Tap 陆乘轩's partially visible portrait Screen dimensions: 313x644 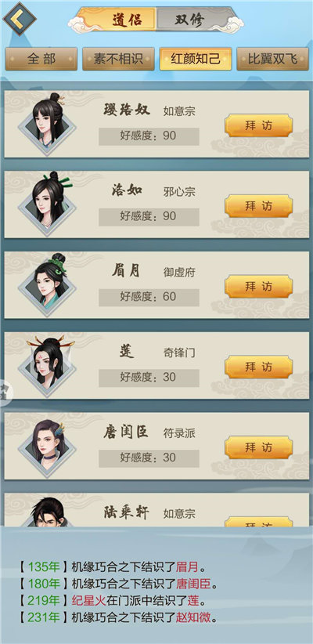(x=47, y=512)
